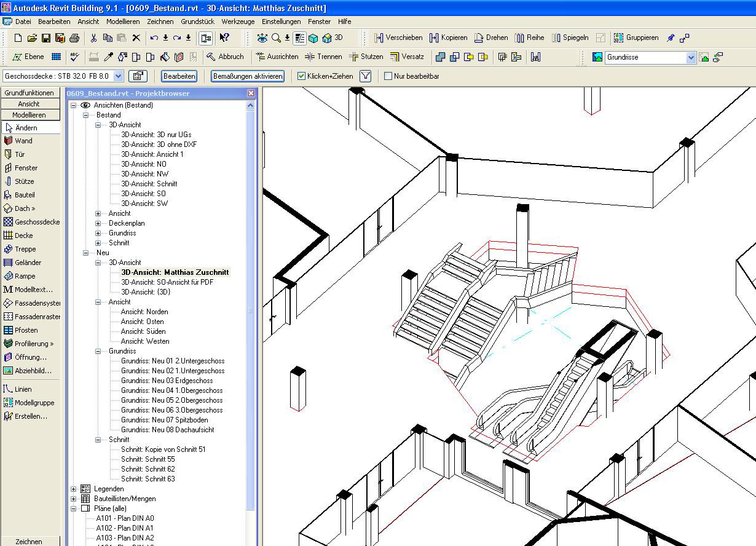Expand the Legenden tree node

pyautogui.click(x=74, y=489)
